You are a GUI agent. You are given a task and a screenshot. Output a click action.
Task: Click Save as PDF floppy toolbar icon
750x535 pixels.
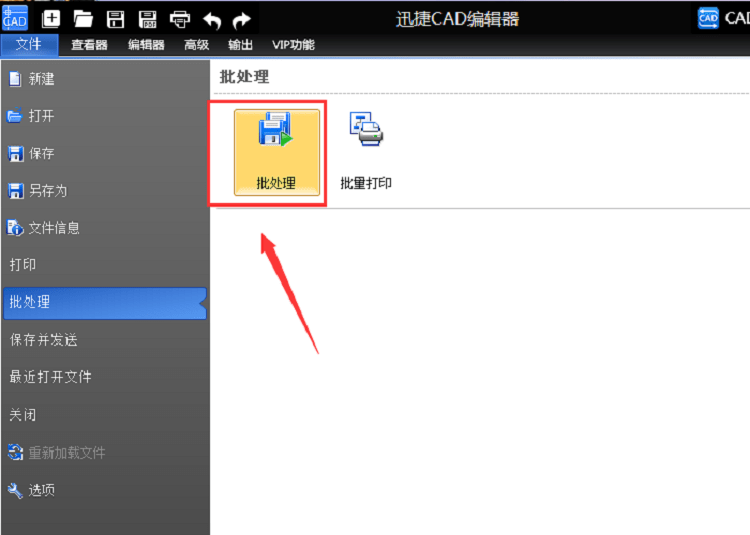(147, 19)
